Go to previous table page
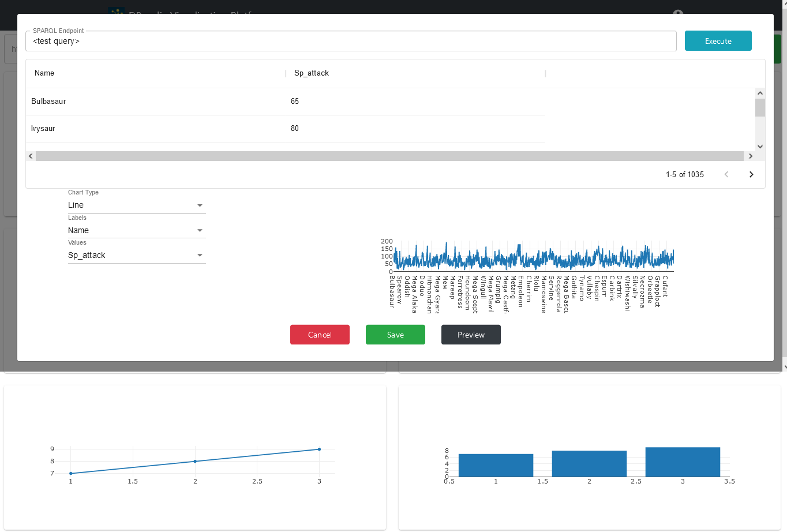This screenshot has height=532, width=787. (726, 174)
